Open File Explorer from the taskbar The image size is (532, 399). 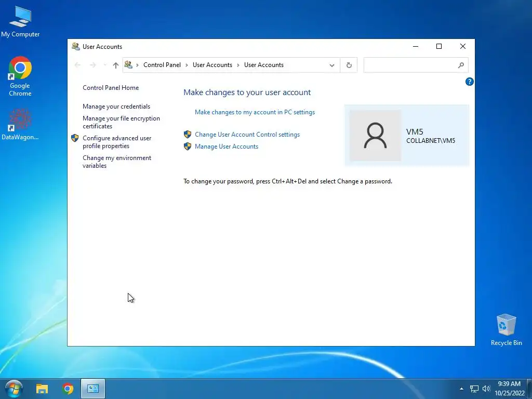42,389
